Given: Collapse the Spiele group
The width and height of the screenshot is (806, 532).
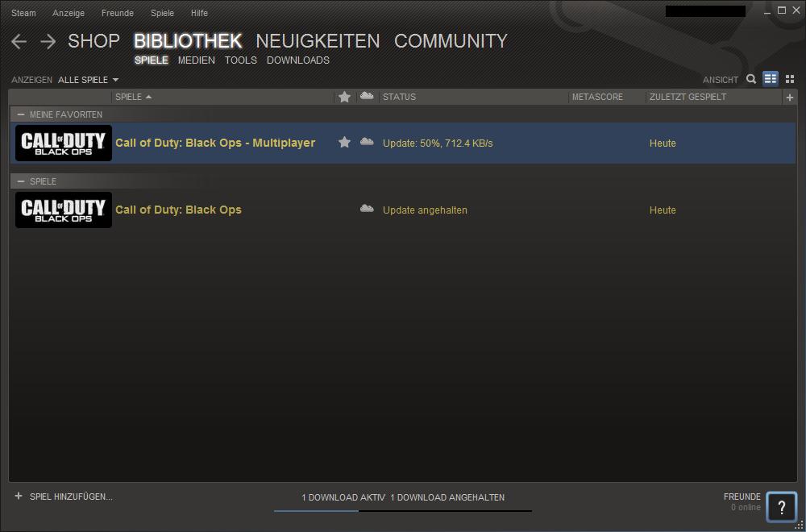Looking at the screenshot, I should tap(21, 181).
